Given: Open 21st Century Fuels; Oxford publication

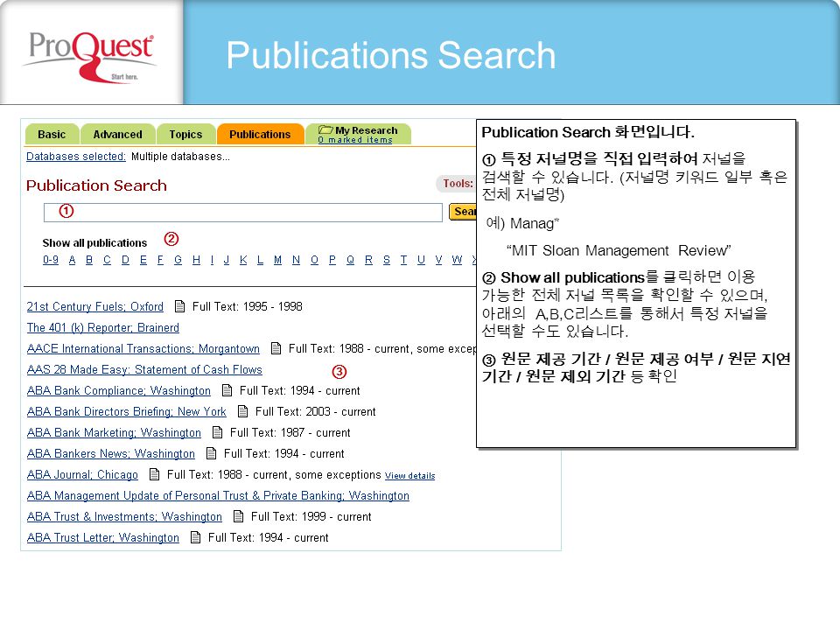Looking at the screenshot, I should (x=94, y=306).
